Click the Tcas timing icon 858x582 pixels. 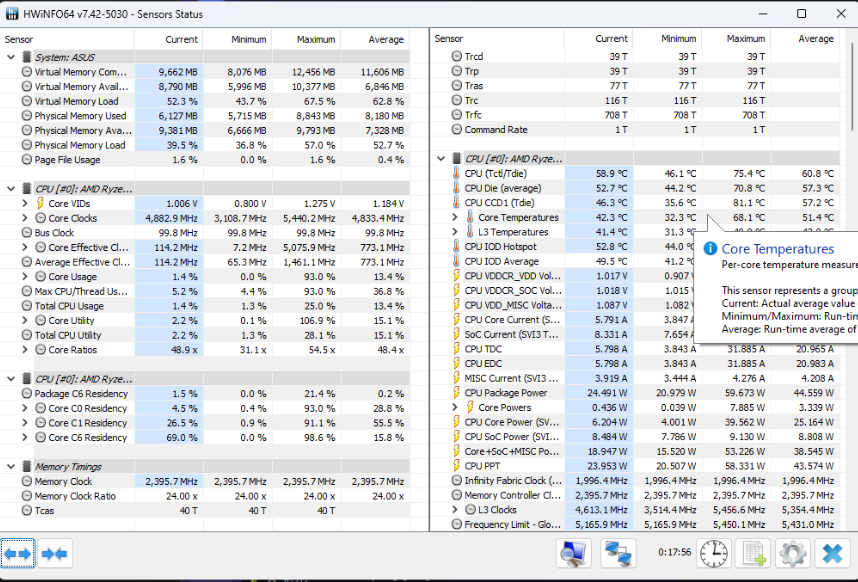pos(26,510)
